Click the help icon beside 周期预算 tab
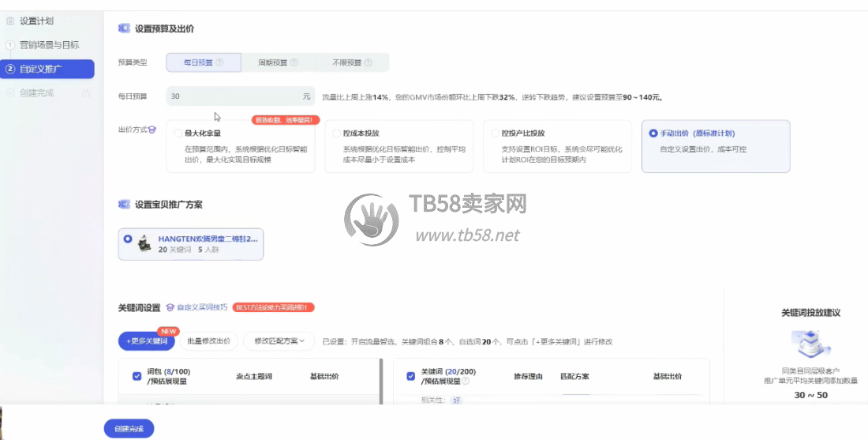Image resolution: width=868 pixels, height=440 pixels. coord(294,62)
